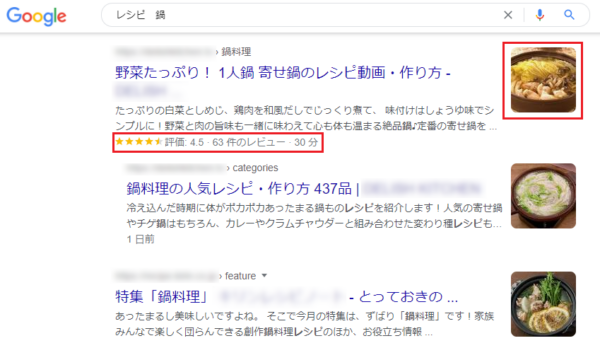Click the feature breadcrumb of third result
This screenshot has height=360, width=600.
240,276
